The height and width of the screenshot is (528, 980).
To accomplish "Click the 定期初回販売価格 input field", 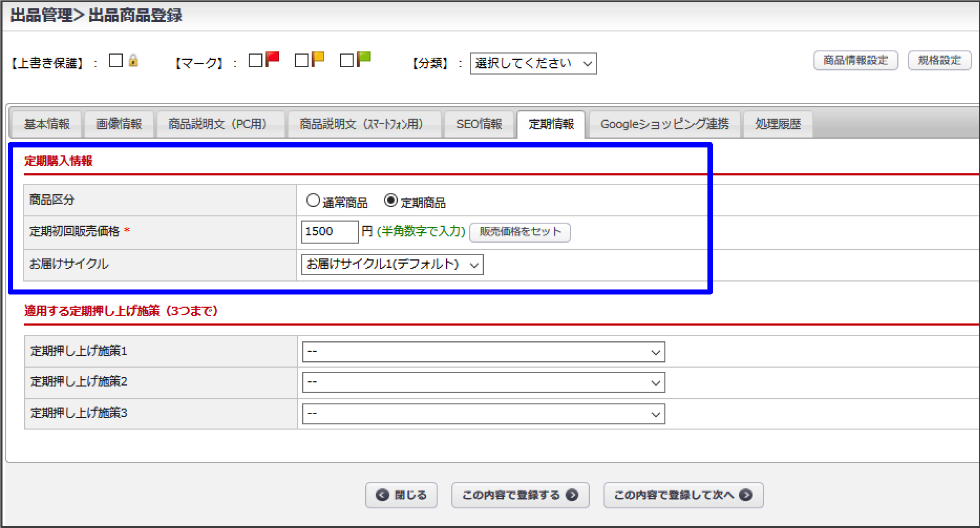I will (329, 232).
